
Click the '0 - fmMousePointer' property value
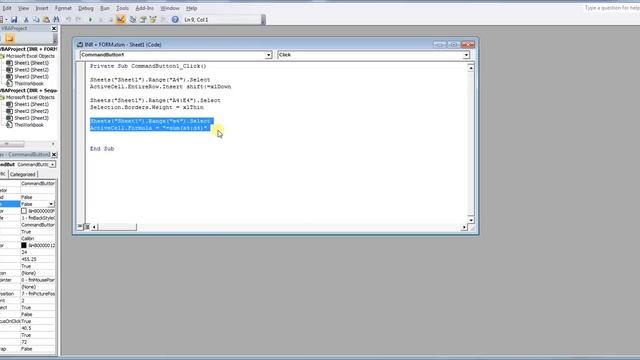[38, 280]
